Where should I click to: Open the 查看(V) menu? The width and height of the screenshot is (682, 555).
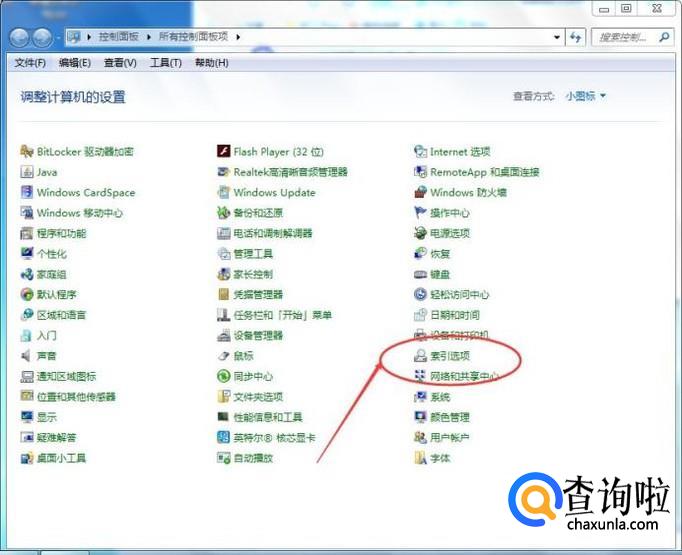tap(120, 63)
